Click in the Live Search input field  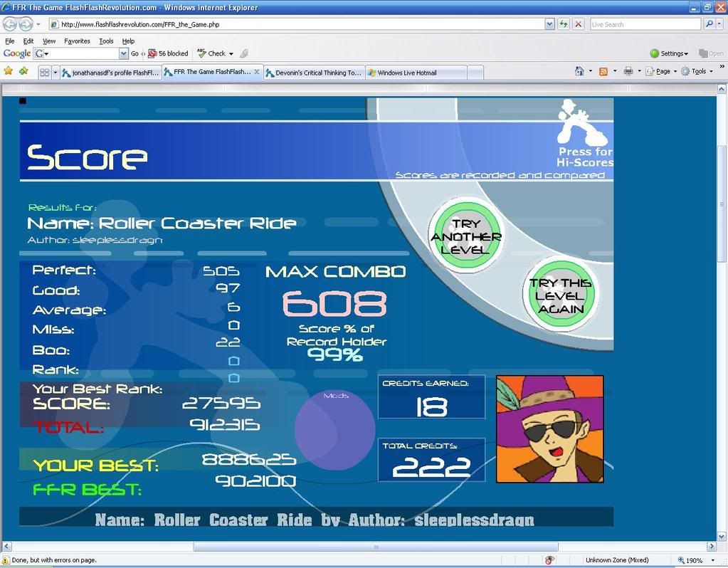click(x=644, y=24)
